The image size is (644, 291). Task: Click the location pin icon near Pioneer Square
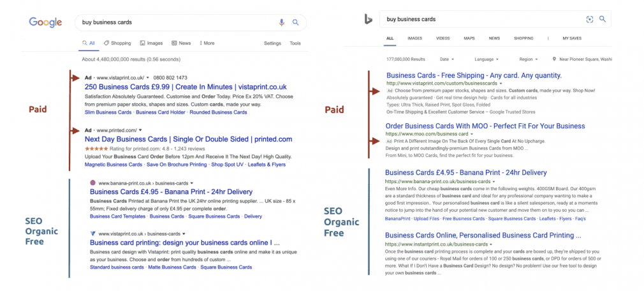pos(555,59)
